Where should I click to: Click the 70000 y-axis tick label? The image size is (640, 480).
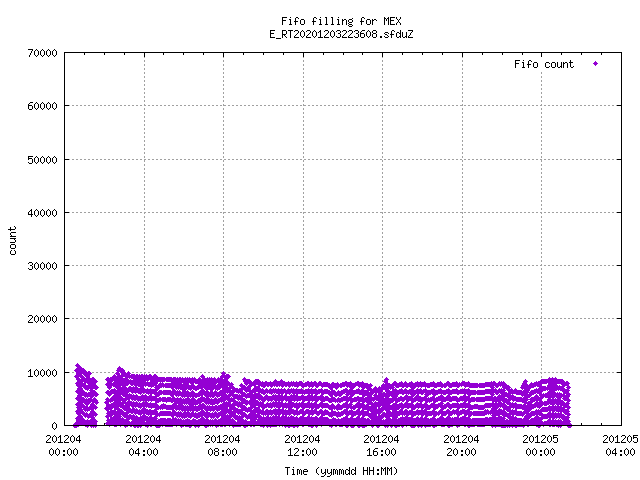[x=42, y=53]
